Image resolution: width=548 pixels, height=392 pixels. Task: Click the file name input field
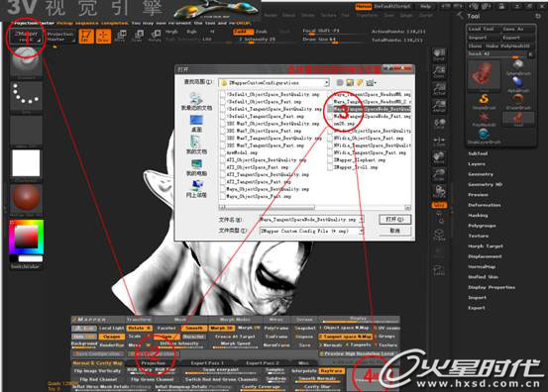click(x=311, y=219)
